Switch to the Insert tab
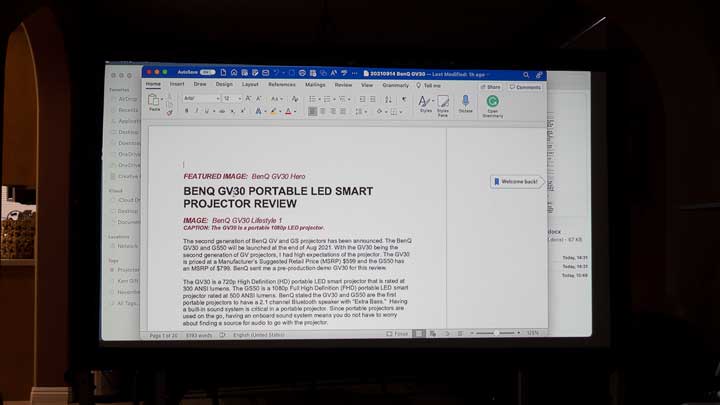720x405 pixels. point(177,84)
